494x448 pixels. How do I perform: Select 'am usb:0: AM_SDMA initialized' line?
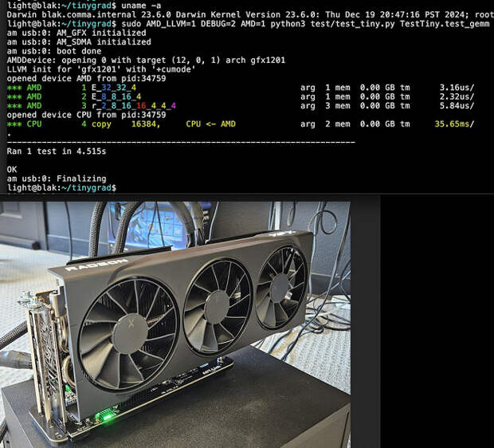[79, 42]
